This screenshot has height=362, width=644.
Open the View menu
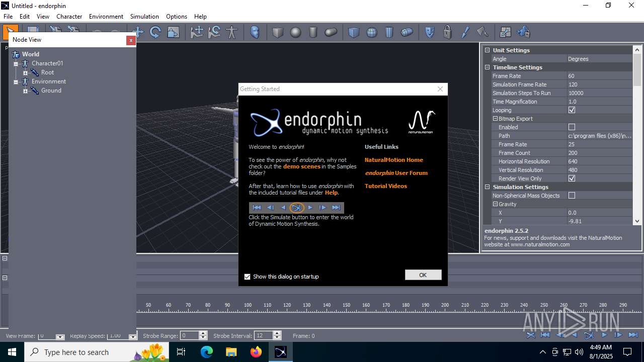[43, 17]
